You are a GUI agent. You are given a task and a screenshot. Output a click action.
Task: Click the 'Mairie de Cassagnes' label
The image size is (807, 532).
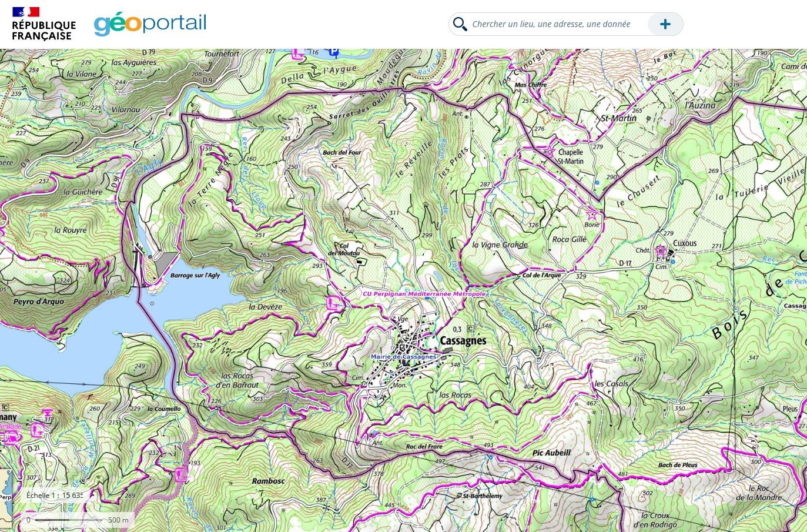[x=403, y=357]
